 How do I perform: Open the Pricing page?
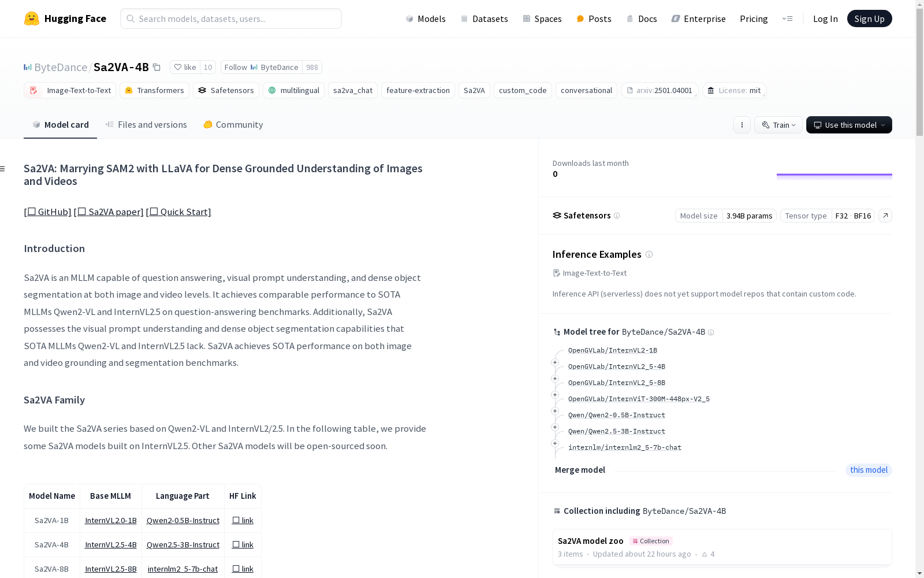pyautogui.click(x=754, y=18)
